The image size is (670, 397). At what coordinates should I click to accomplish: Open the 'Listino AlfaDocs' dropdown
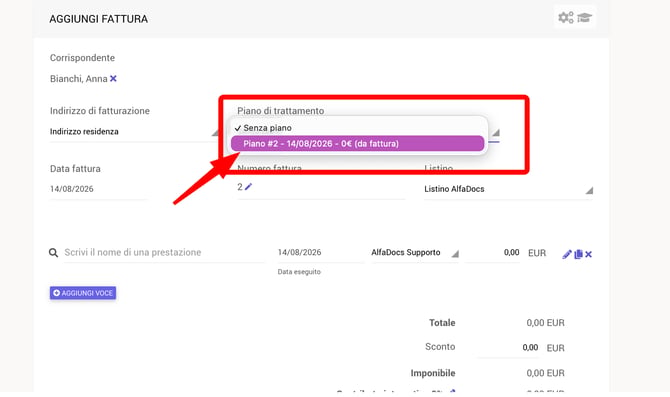(x=508, y=189)
